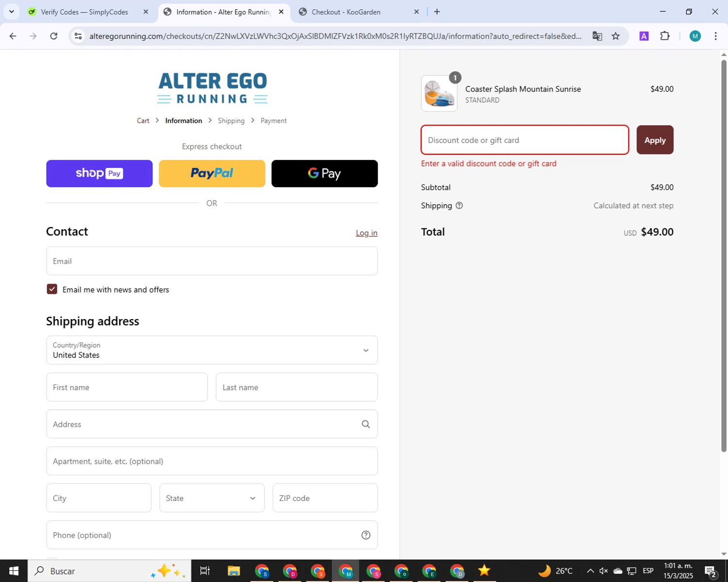
Task: Focus the Phone (optional) field
Action: point(212,535)
